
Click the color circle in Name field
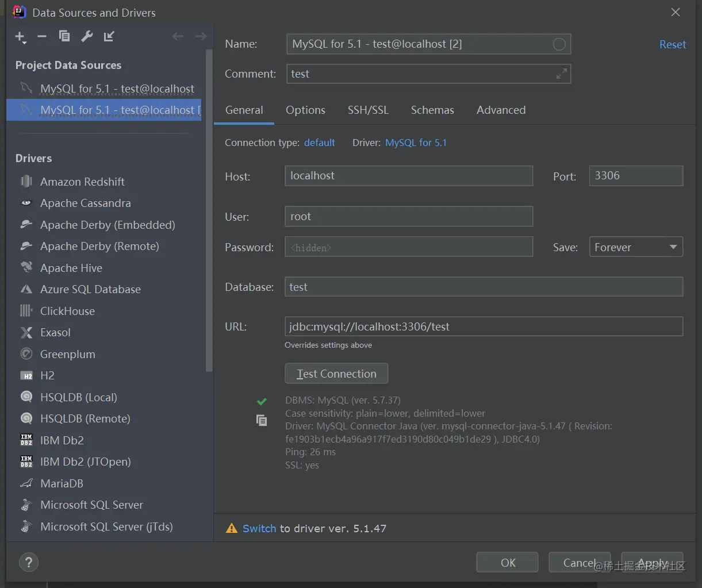pos(559,44)
